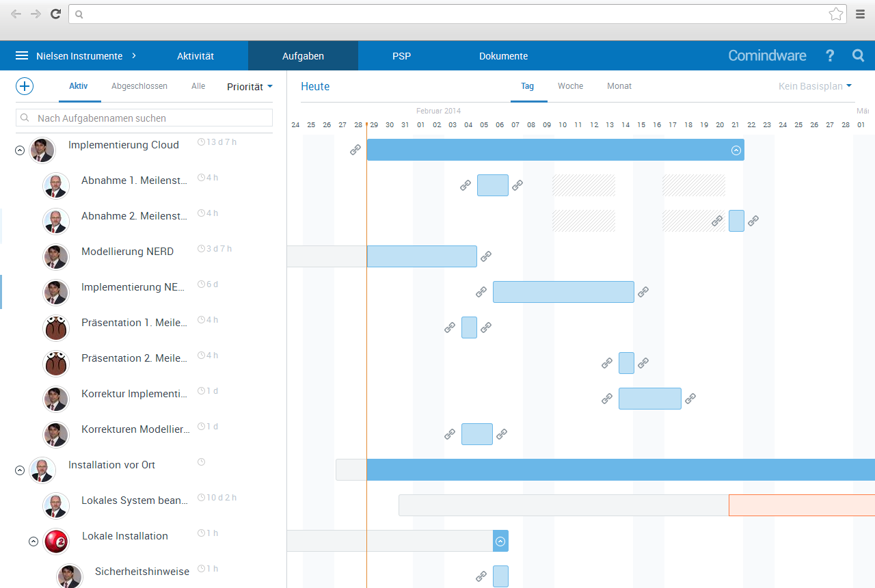This screenshot has width=875, height=588.
Task: Collapse the Implementierung Cloud task group
Action: click(20, 150)
